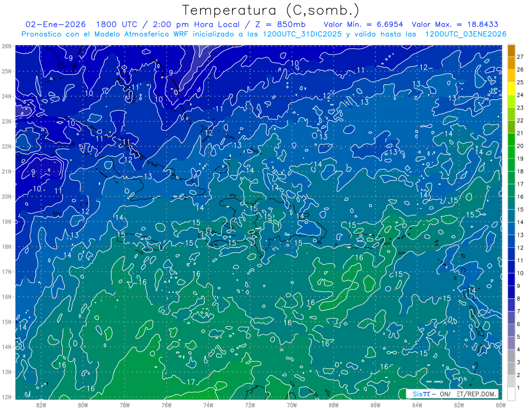This screenshot has height=411, width=532.
Task: Select the "66W" longitude axis label
Action: pyautogui.click(x=376, y=404)
